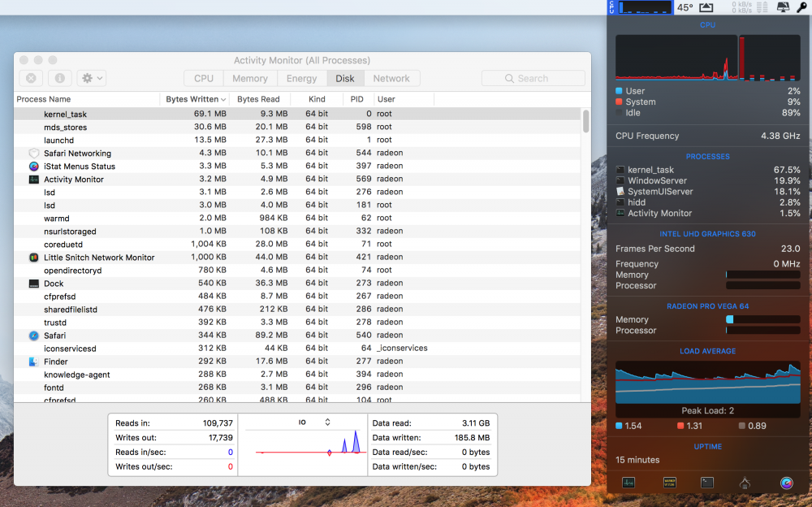This screenshot has width=812, height=507.
Task: Select the coreduetd process row
Action: tap(298, 245)
